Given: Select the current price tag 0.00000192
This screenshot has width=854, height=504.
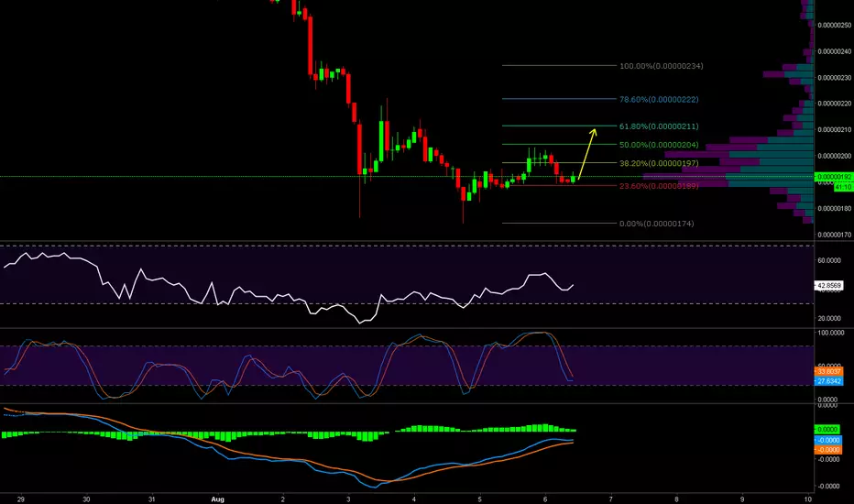Looking at the screenshot, I should 834,177.
